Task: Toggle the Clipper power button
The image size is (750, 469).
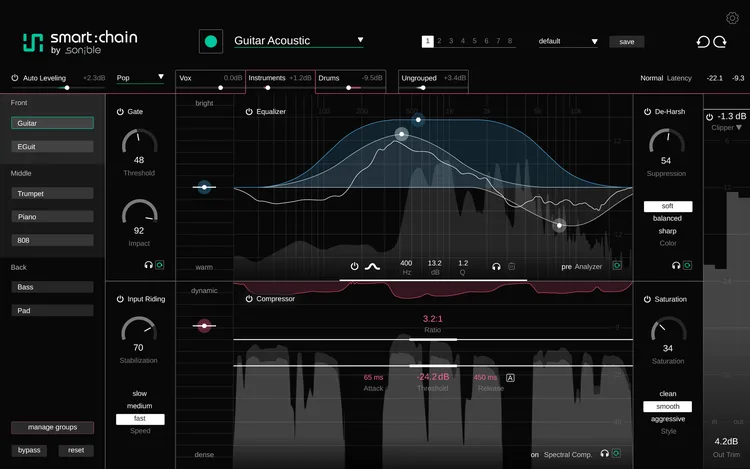Action: click(x=709, y=117)
